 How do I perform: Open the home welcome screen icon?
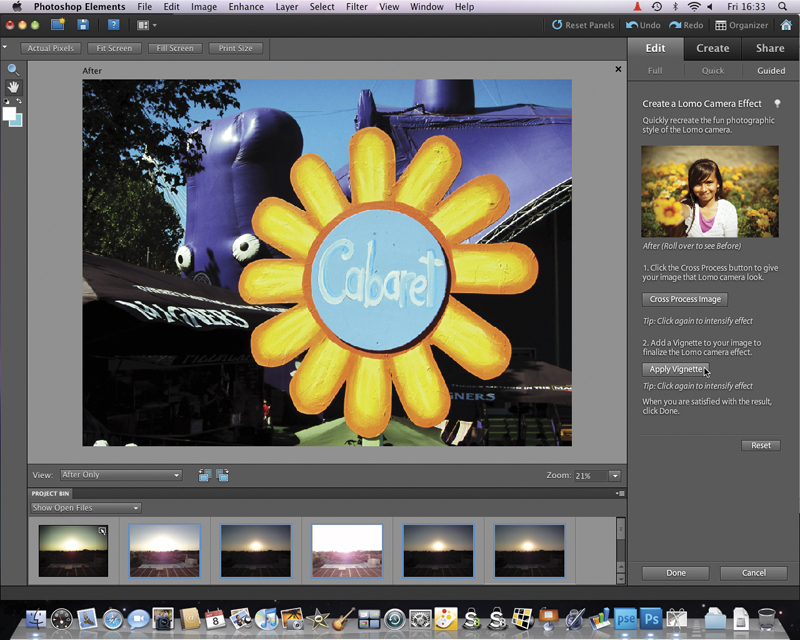pyautogui.click(x=786, y=25)
